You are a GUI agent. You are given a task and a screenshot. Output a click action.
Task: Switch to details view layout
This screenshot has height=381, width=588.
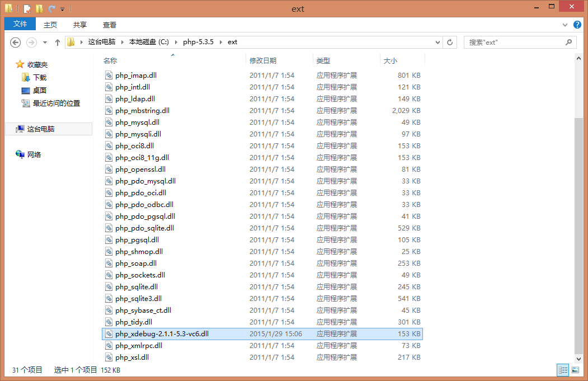562,370
